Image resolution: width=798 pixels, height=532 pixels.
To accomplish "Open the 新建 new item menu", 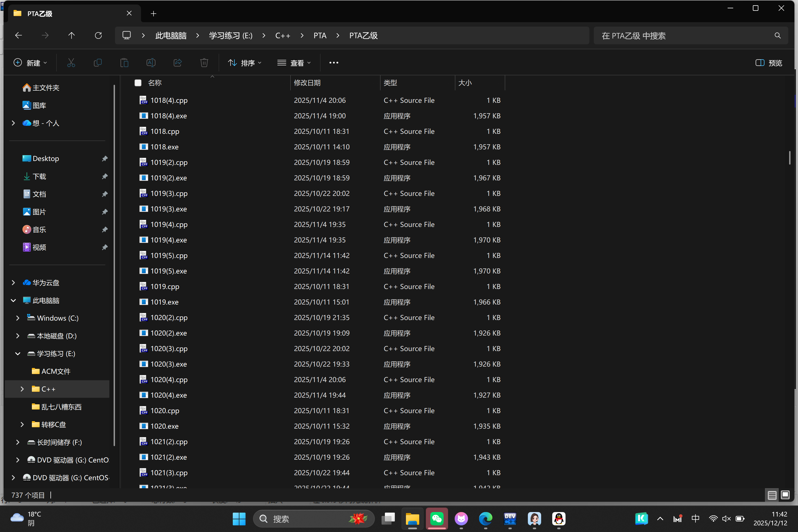I will click(30, 63).
